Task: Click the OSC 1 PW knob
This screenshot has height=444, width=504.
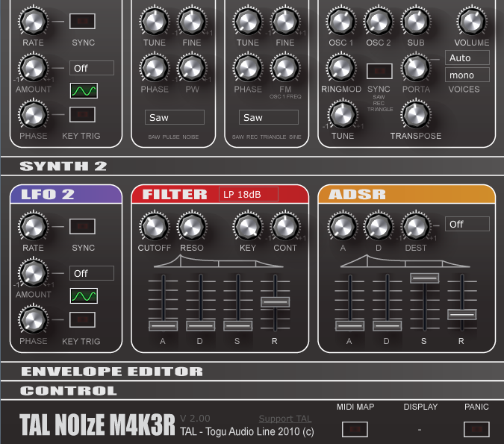Action: pyautogui.click(x=192, y=68)
